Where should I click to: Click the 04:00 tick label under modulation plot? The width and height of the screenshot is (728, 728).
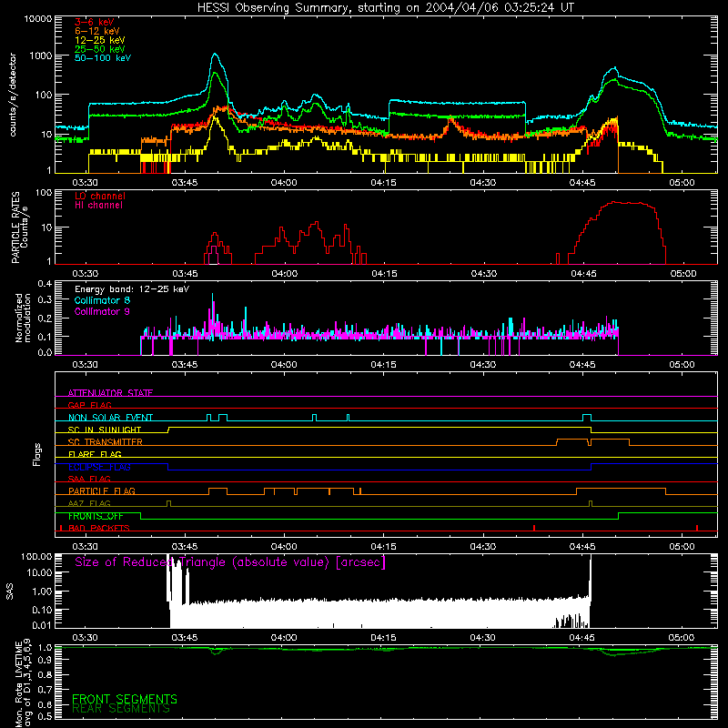(284, 365)
